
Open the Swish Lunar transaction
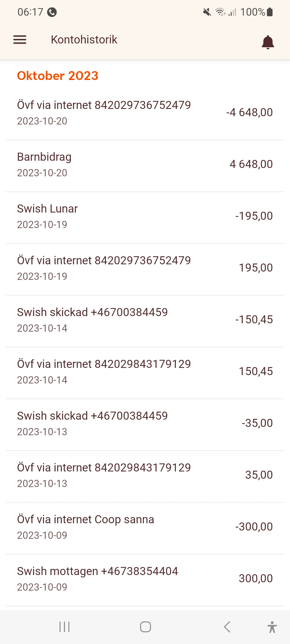tap(145, 216)
